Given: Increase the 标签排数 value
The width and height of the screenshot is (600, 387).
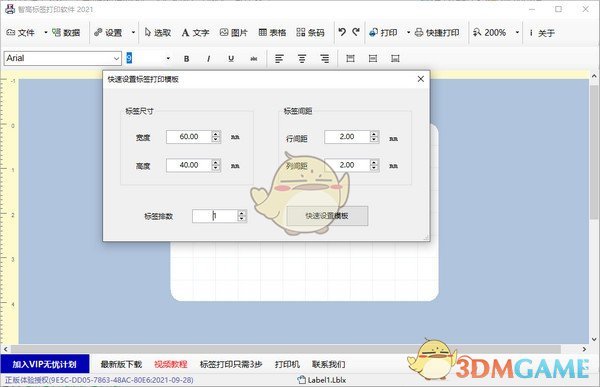Looking at the screenshot, I should coord(242,213).
